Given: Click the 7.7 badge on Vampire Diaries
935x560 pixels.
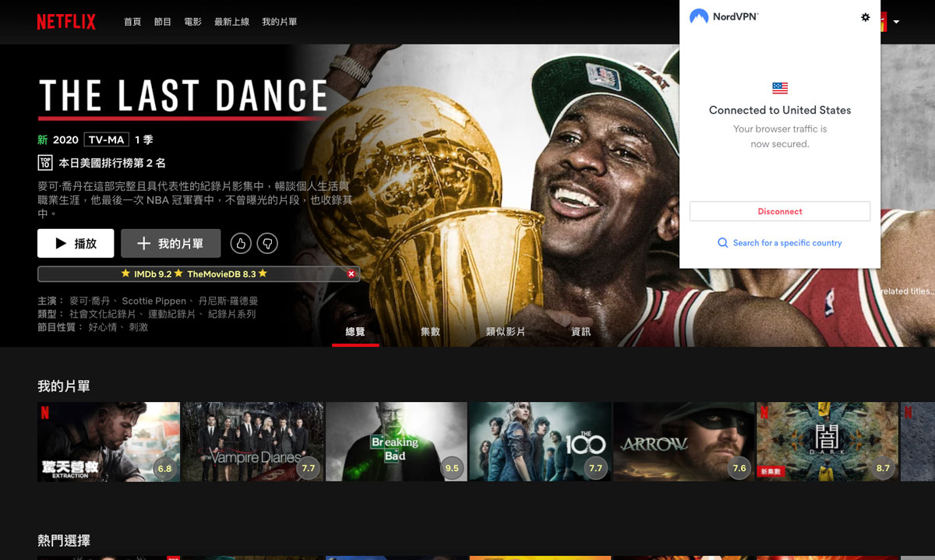Looking at the screenshot, I should [309, 468].
